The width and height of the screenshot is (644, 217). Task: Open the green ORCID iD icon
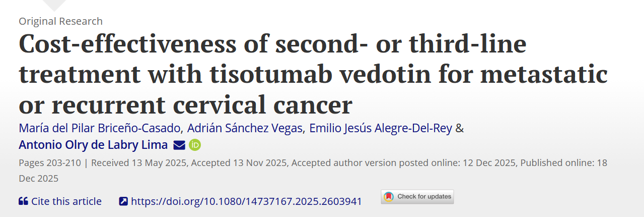tap(195, 145)
